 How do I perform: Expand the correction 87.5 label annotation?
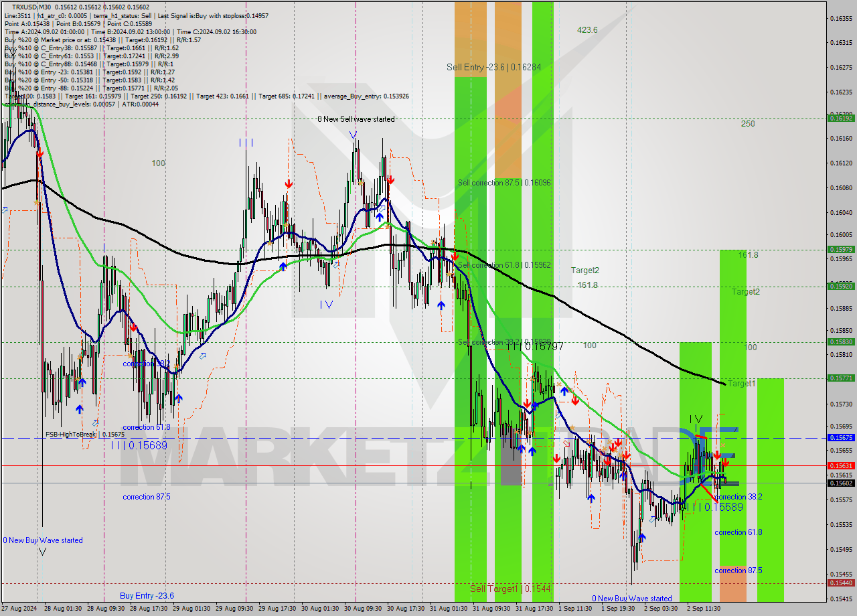[147, 497]
